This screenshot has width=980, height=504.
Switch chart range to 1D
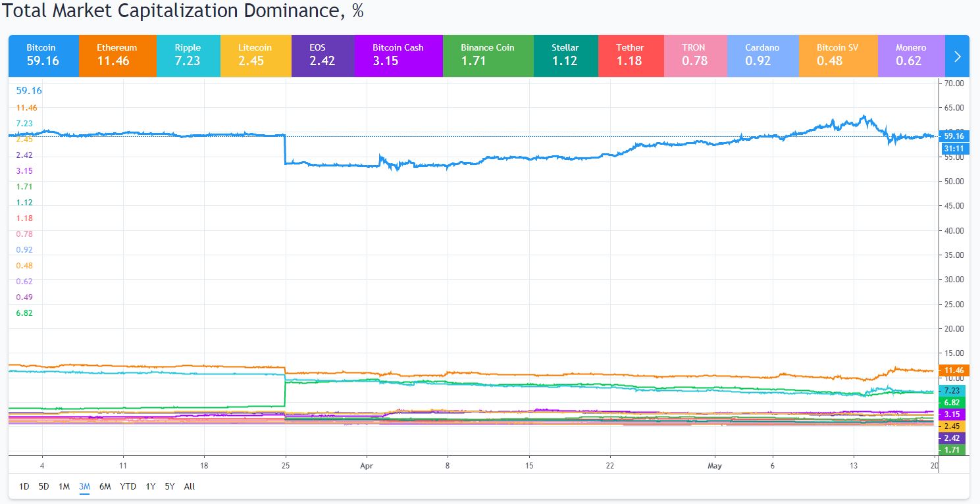(x=24, y=487)
